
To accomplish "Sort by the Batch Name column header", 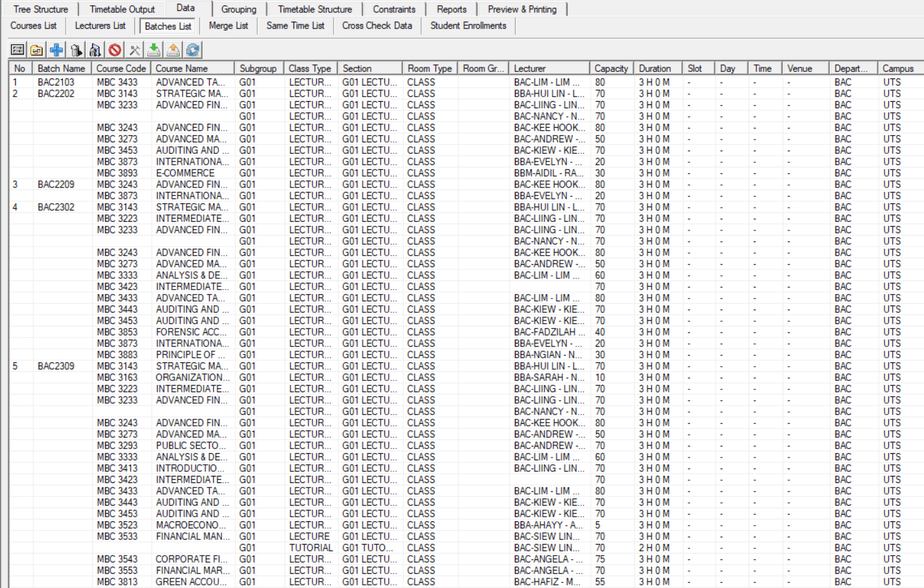I will (x=61, y=68).
